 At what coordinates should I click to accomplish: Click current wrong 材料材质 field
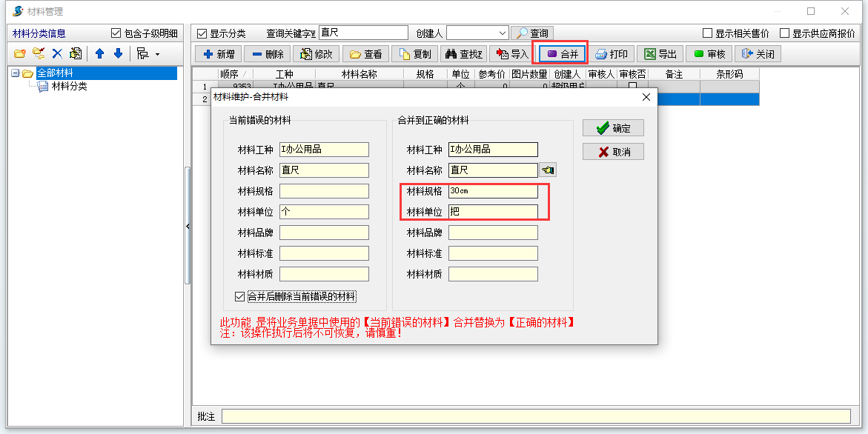coord(324,274)
